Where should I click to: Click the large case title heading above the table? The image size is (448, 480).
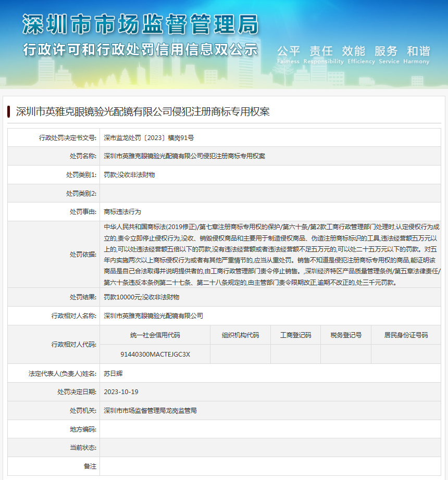click(x=143, y=112)
